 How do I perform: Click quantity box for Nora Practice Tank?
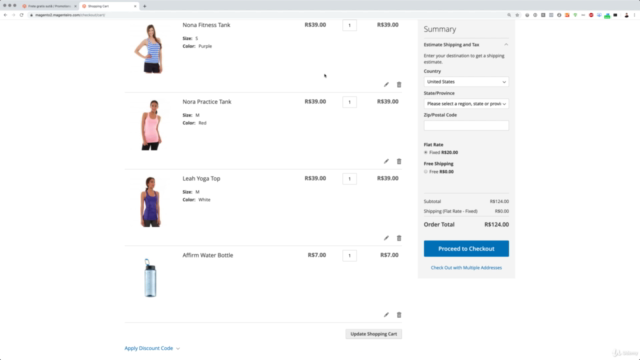pos(349,102)
